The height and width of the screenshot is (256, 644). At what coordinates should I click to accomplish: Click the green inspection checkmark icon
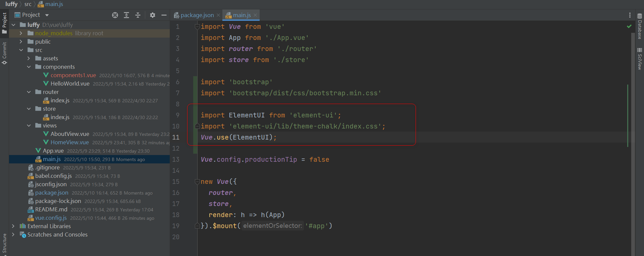click(x=629, y=26)
